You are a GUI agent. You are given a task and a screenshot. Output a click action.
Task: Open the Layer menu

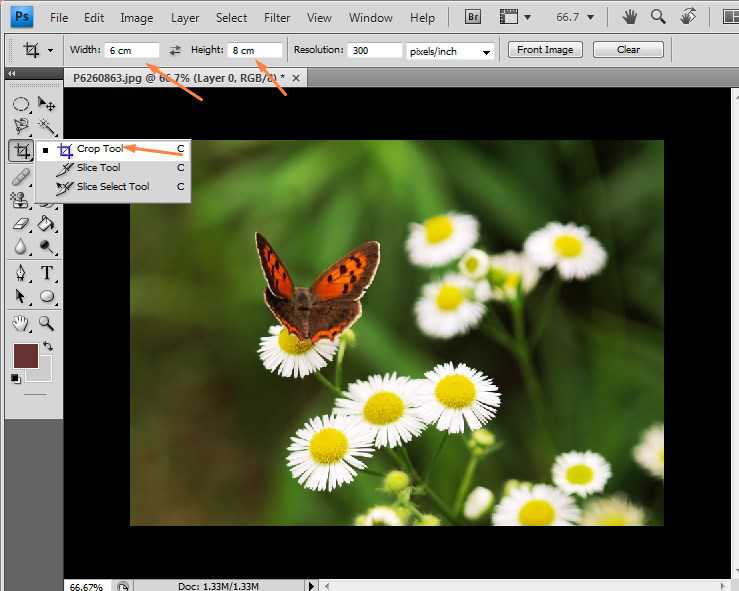(185, 18)
